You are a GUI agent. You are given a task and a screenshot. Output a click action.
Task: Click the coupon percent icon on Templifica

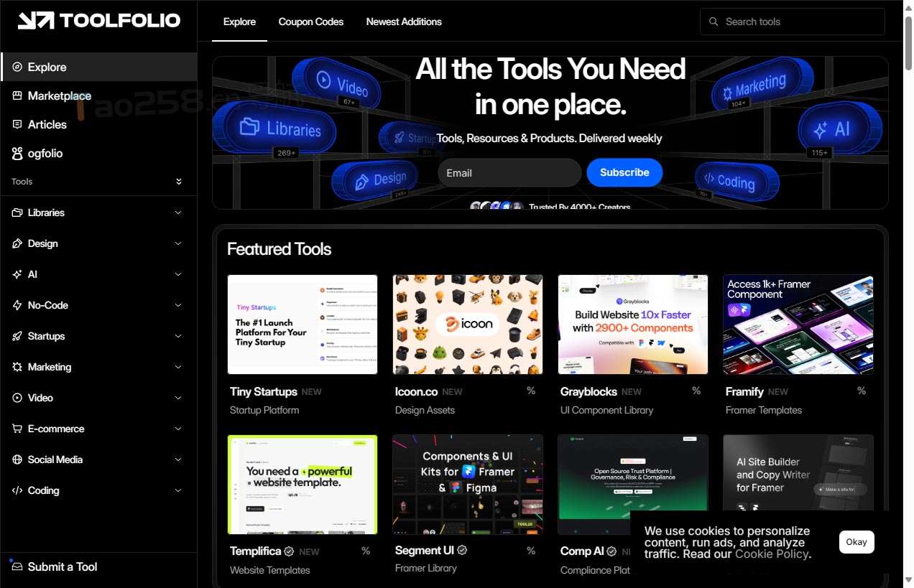click(x=366, y=551)
